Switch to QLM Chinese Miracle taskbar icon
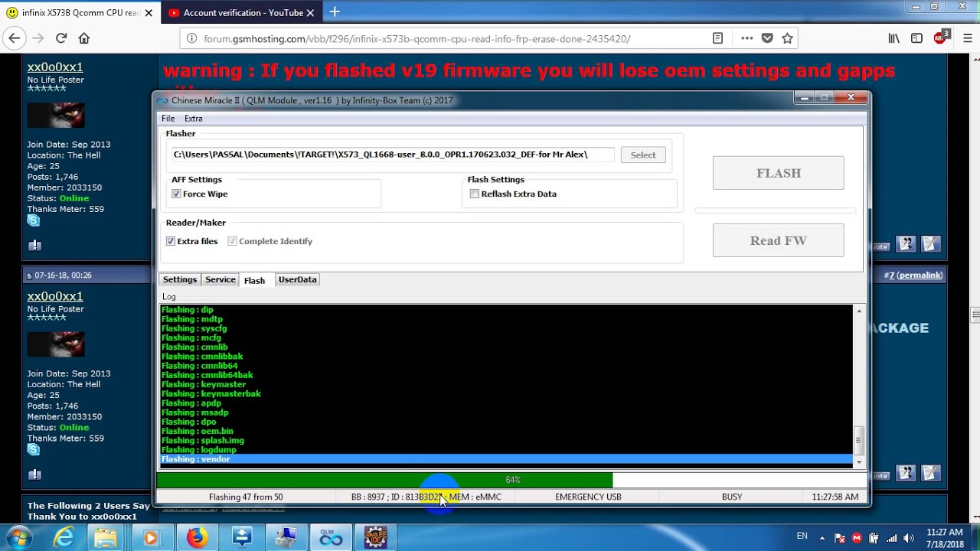 pyautogui.click(x=331, y=538)
